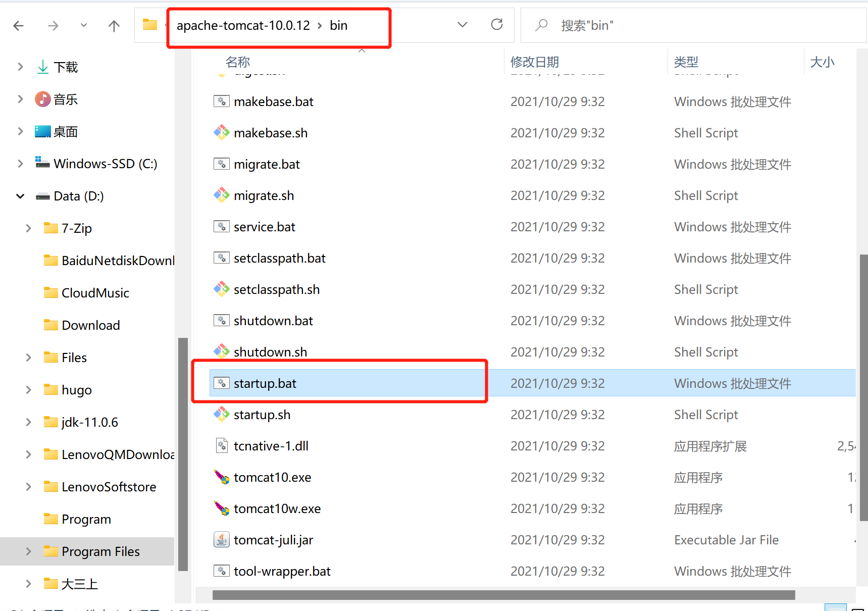Viewport: 868px width, 611px height.
Task: Collapse the Data (D:) drive node
Action: pos(20,196)
